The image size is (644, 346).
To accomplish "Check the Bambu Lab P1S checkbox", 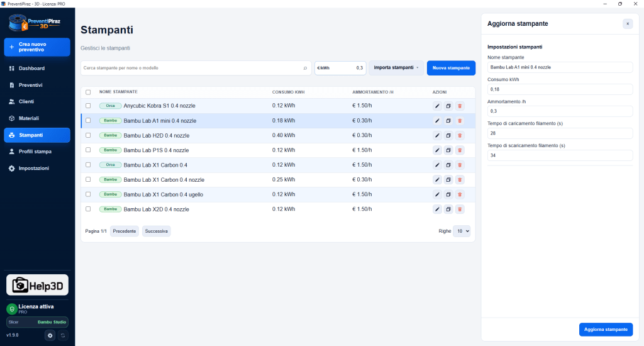I will 88,150.
